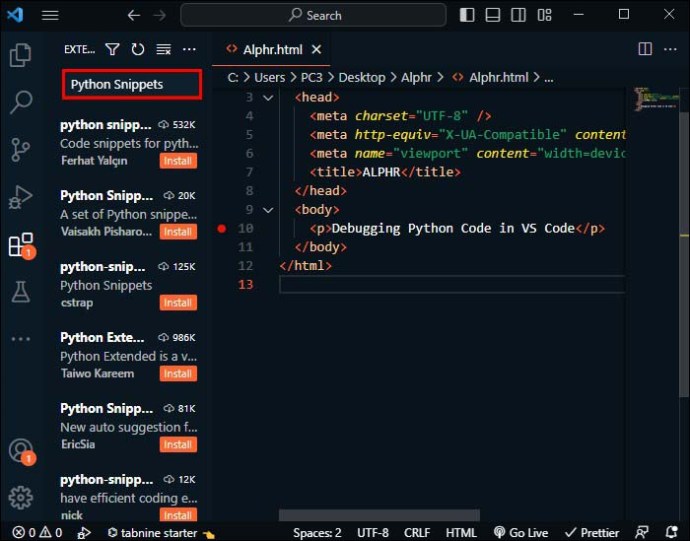Viewport: 690px width, 541px height.
Task: Install Python Extended by Taiwo Kareem
Action: tap(178, 374)
